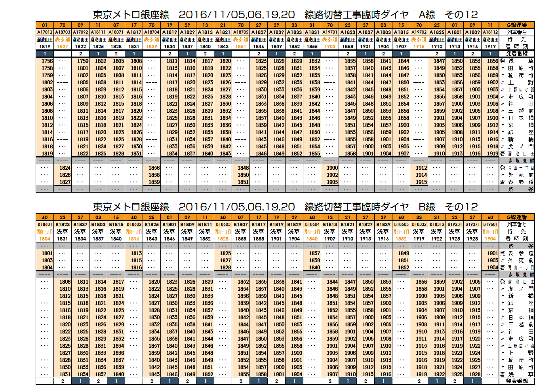The height and width of the screenshot is (392, 535).
Task: Click train number A18112 cell
Action: pos(490,32)
